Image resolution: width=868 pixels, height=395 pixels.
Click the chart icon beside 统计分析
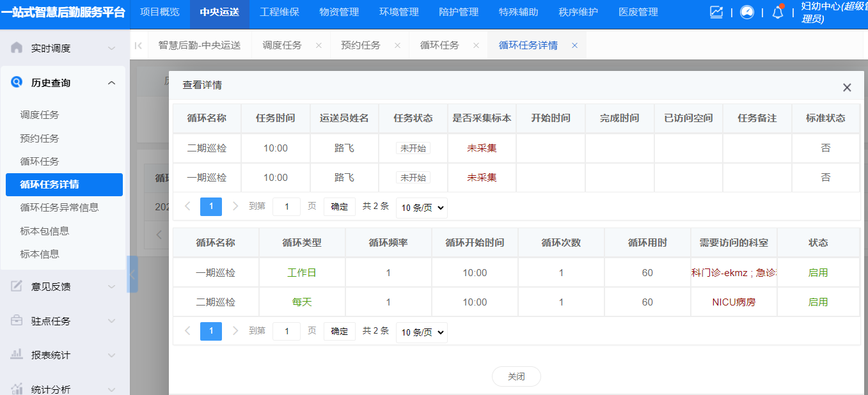tap(17, 389)
